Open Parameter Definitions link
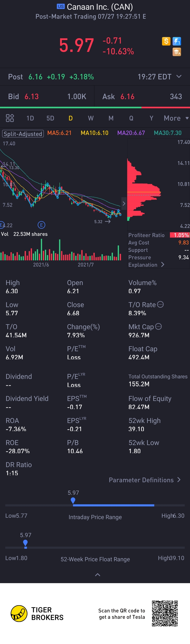The image size is (190, 644). coord(144,480)
